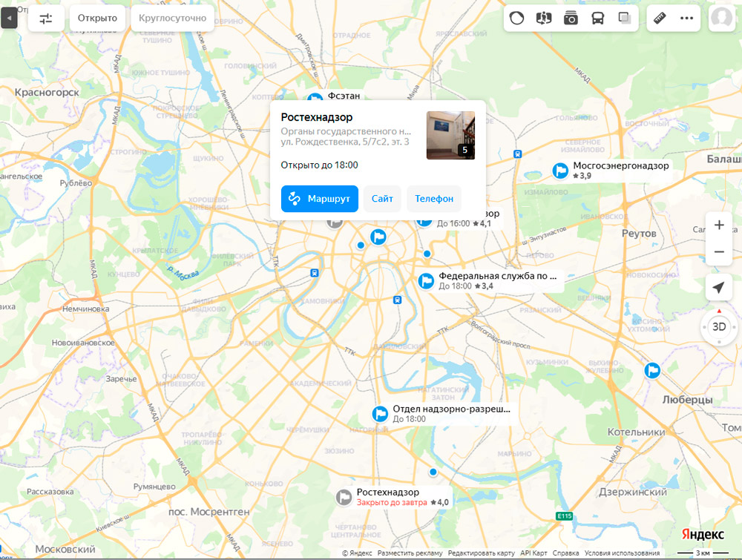Click the "Маршрут" route button

pos(320,199)
